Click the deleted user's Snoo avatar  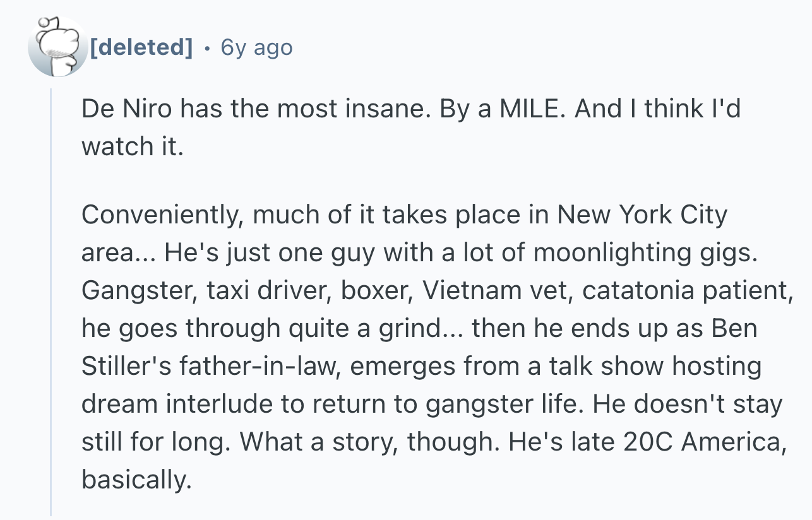[57, 47]
